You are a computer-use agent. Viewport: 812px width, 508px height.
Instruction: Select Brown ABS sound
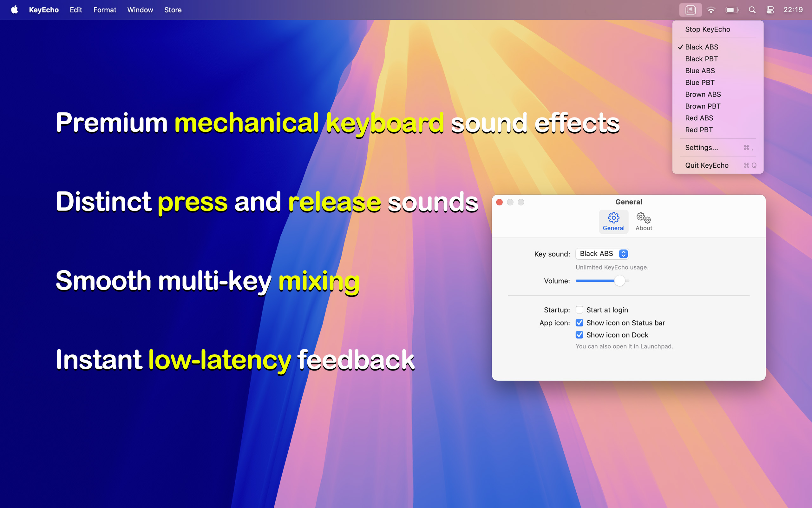click(718, 94)
